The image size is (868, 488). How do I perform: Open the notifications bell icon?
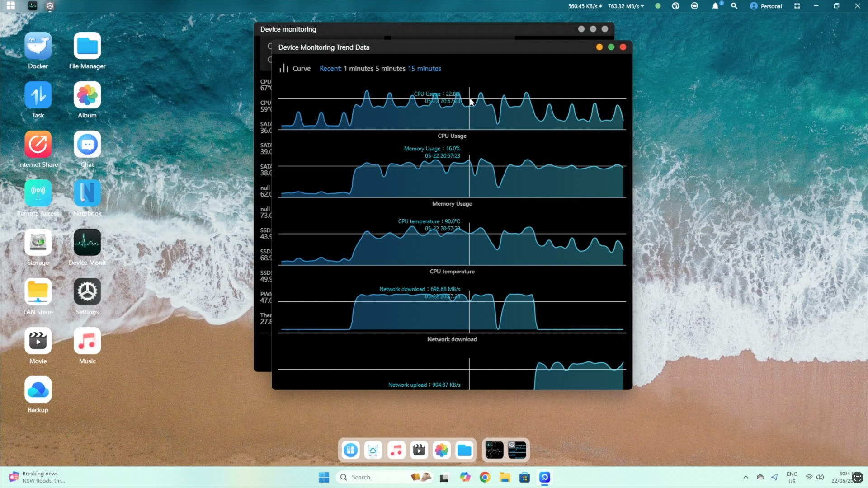pos(715,6)
